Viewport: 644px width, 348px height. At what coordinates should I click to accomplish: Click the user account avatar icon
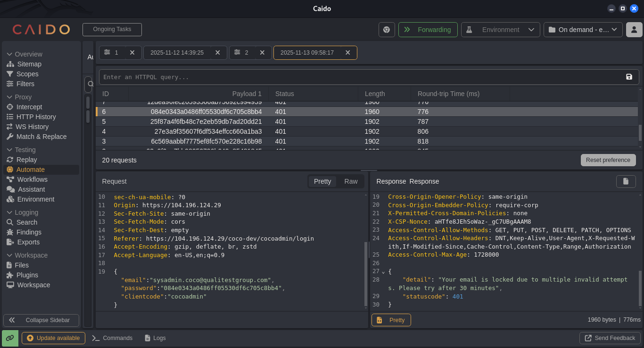[634, 30]
